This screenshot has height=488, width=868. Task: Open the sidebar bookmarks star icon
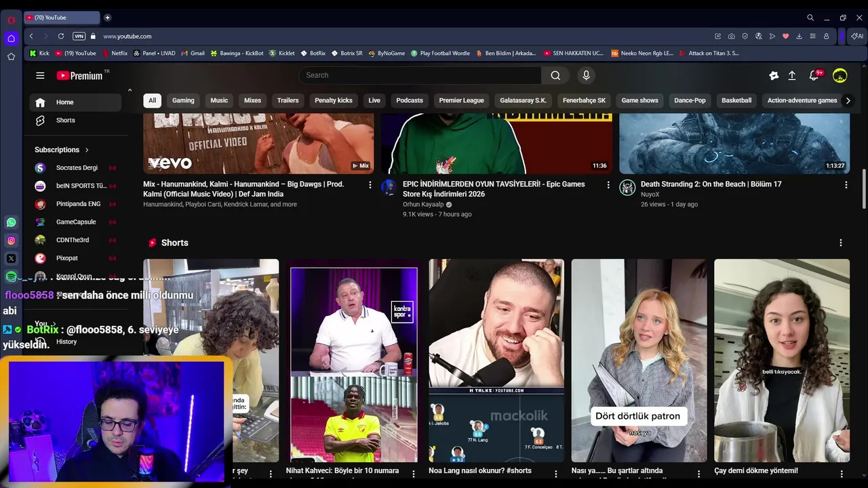point(11,57)
